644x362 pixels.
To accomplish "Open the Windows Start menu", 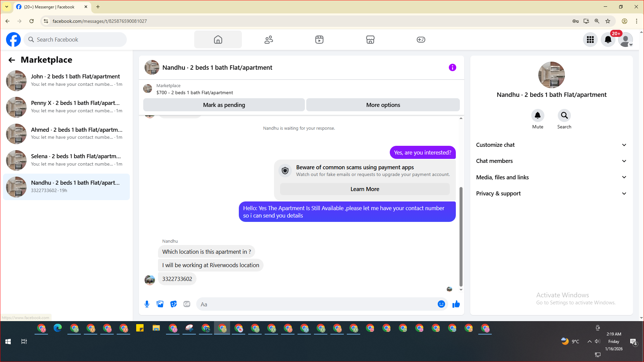I will (x=8, y=342).
